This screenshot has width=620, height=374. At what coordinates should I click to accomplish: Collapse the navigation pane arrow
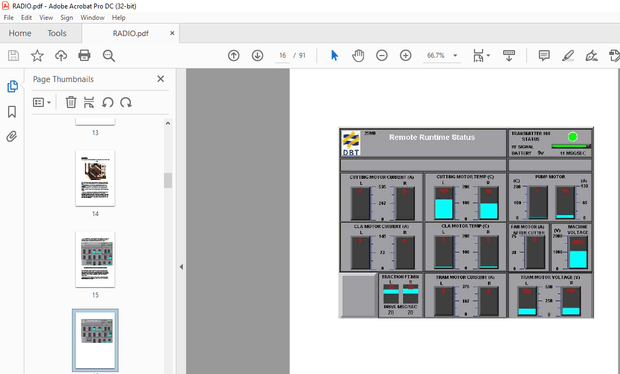[181, 267]
